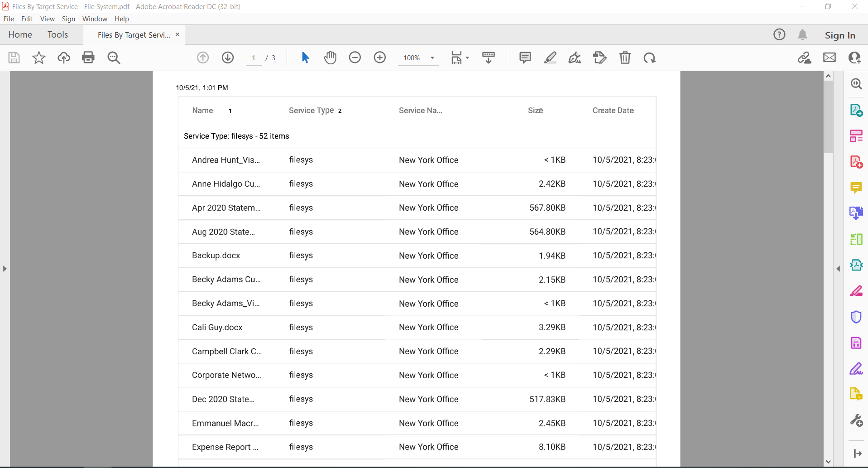Activate the Selection arrow tool
Viewport: 868px width, 468px height.
[305, 58]
